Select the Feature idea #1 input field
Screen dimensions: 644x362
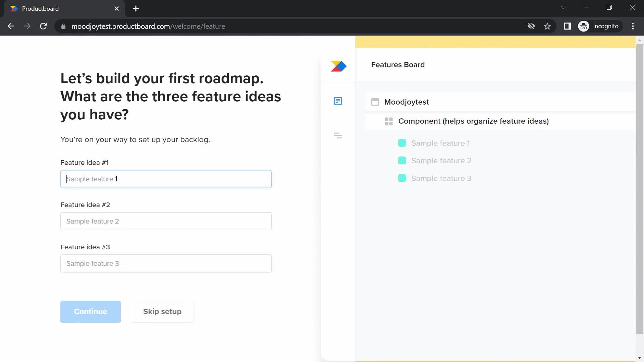point(166,179)
